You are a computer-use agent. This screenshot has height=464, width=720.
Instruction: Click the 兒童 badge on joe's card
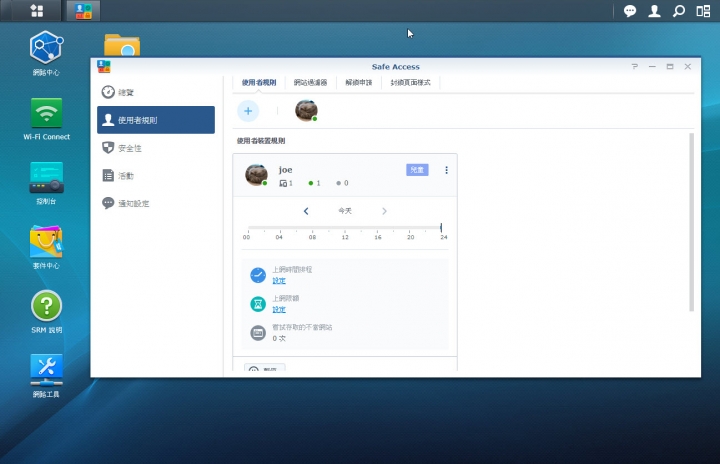pyautogui.click(x=417, y=170)
